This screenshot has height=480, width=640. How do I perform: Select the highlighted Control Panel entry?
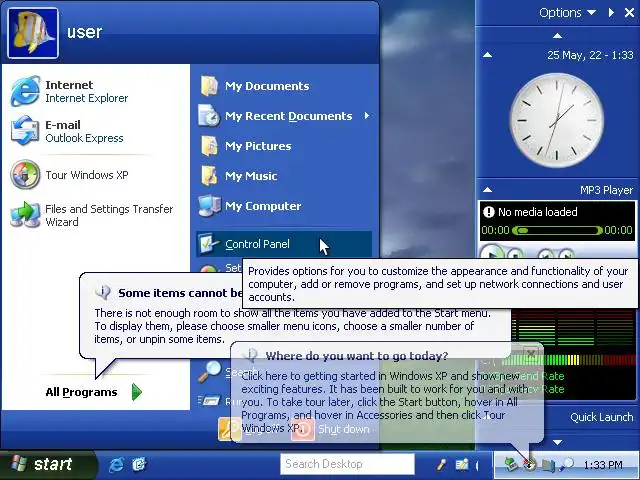[284, 244]
